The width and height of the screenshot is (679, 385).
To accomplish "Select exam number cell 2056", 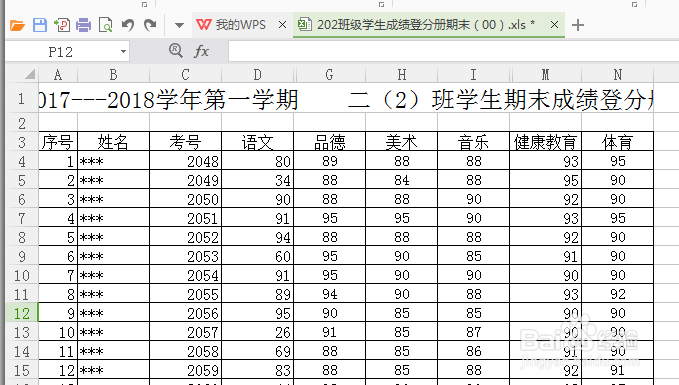I will [185, 313].
